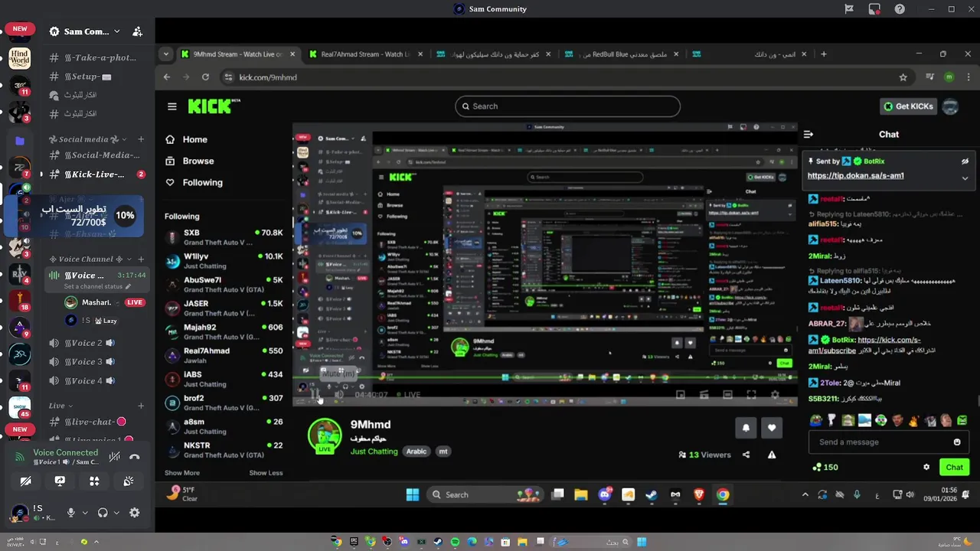Open Kick chat settings gear

(x=926, y=467)
